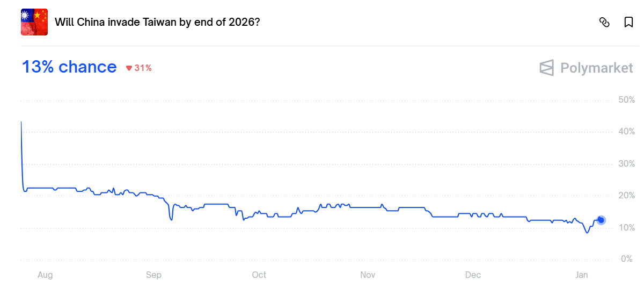Click the blue dot at chart line end
The height and width of the screenshot is (294, 644).
click(601, 220)
